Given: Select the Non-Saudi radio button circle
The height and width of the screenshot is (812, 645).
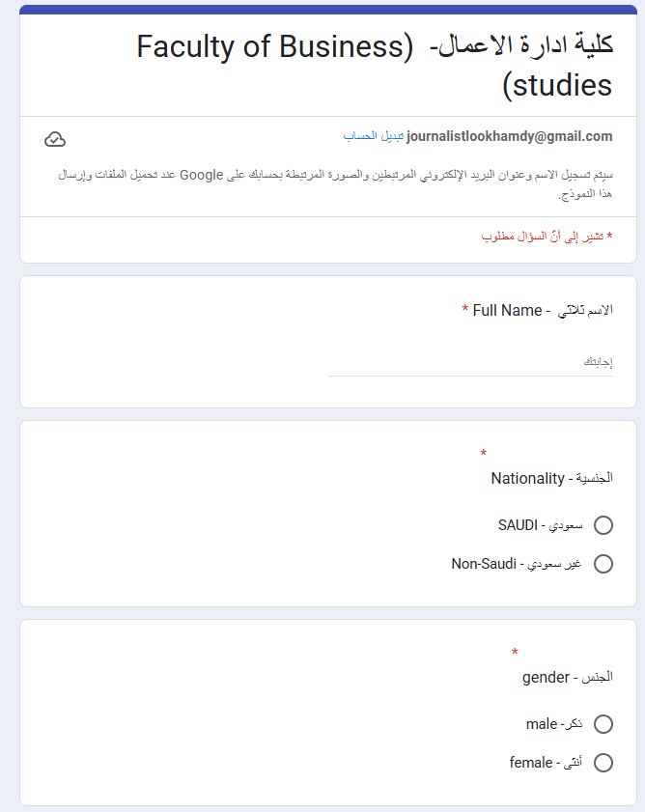Looking at the screenshot, I should (603, 564).
